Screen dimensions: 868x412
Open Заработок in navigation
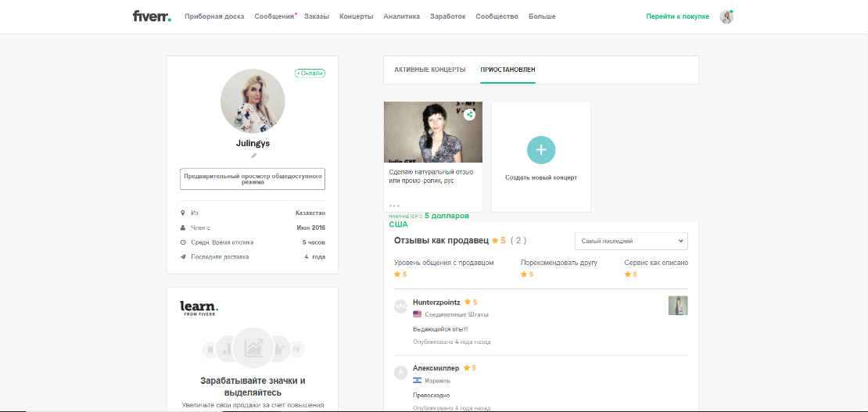(448, 16)
